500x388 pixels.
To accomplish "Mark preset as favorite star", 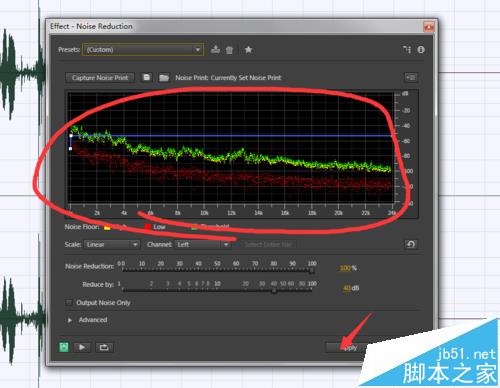I will coord(248,50).
